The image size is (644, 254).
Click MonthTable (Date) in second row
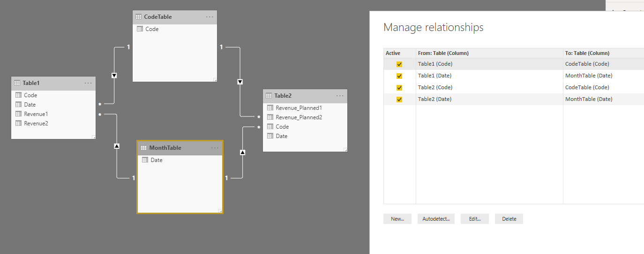589,76
